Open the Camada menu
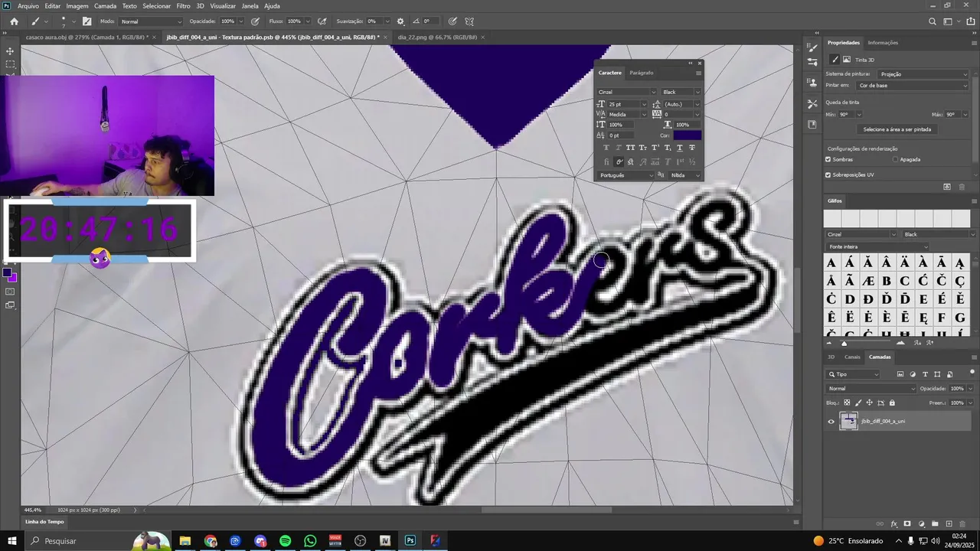The image size is (980, 551). pos(105,6)
